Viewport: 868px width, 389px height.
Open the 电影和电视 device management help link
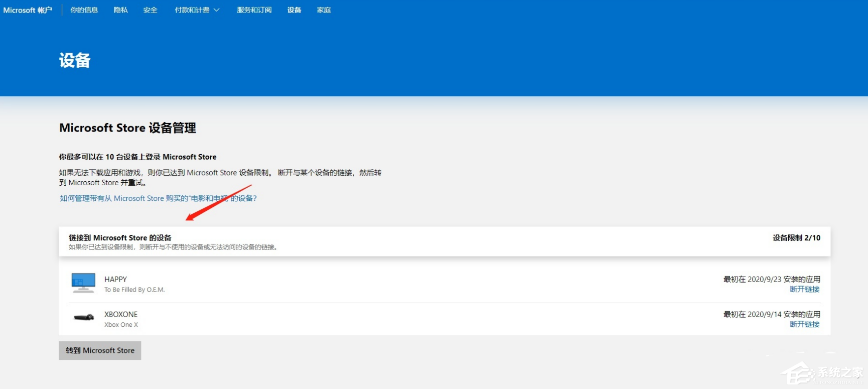pos(158,198)
